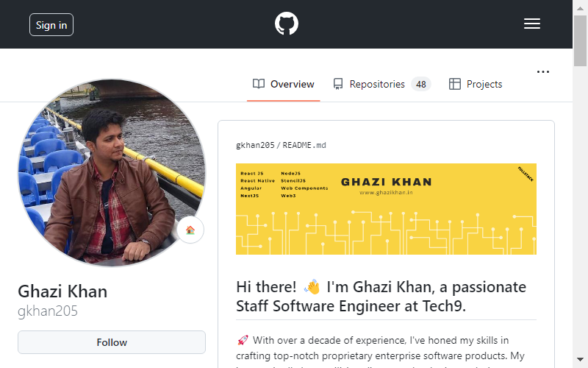The width and height of the screenshot is (588, 368).
Task: Select the Projects tab
Action: [x=475, y=84]
